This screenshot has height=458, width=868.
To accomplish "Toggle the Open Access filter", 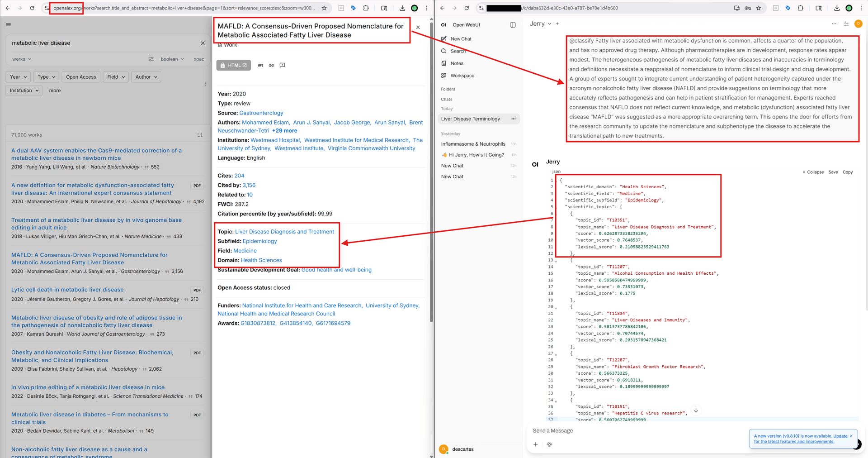I will (x=81, y=77).
